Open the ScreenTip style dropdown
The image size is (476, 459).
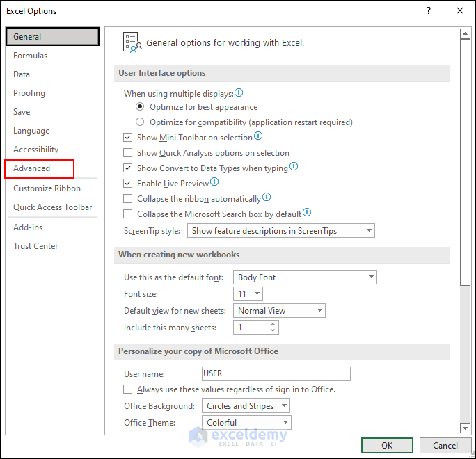point(281,231)
